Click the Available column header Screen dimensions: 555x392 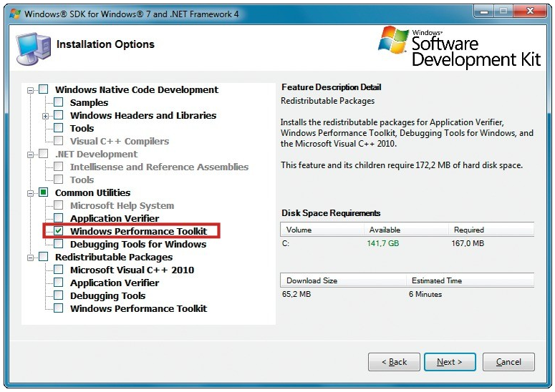pyautogui.click(x=406, y=230)
